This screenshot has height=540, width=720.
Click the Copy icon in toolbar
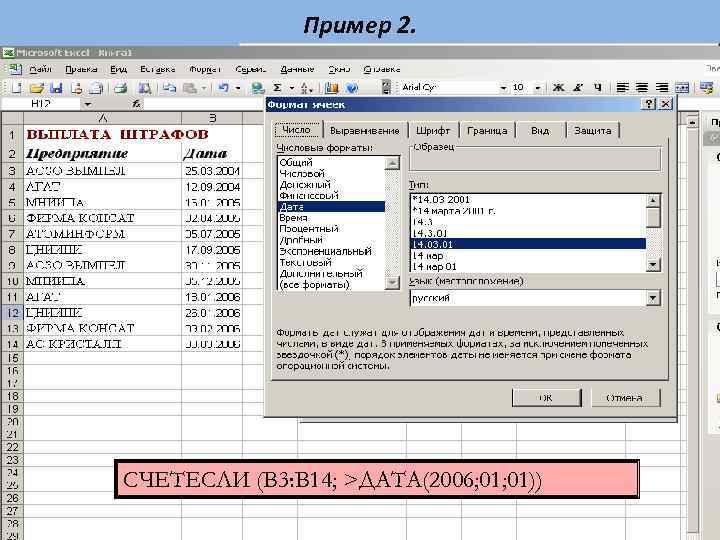[x=170, y=87]
